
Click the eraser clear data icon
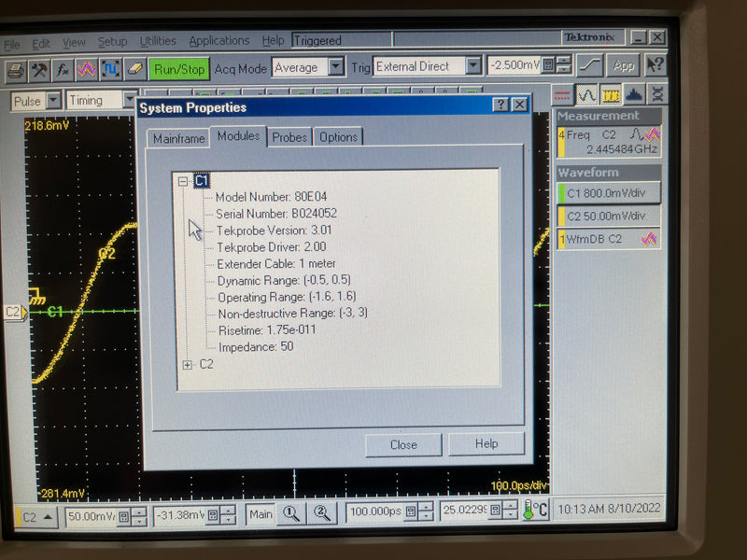click(x=134, y=69)
